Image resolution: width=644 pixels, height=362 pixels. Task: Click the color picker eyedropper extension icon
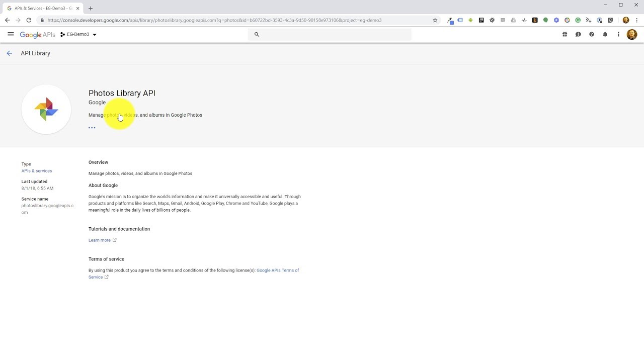450,20
